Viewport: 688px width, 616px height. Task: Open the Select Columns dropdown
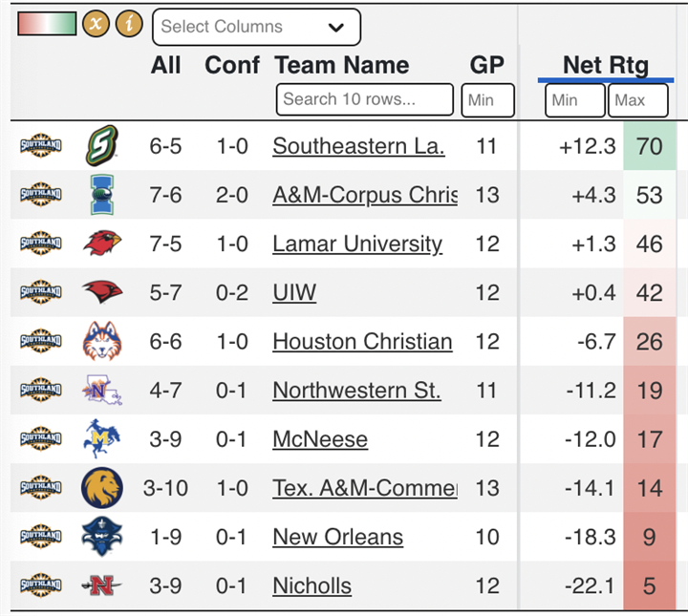[257, 27]
